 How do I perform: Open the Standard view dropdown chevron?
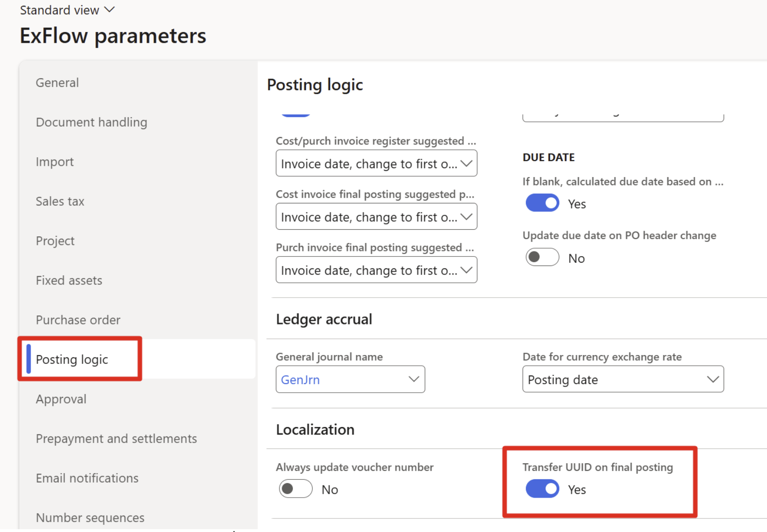109,10
